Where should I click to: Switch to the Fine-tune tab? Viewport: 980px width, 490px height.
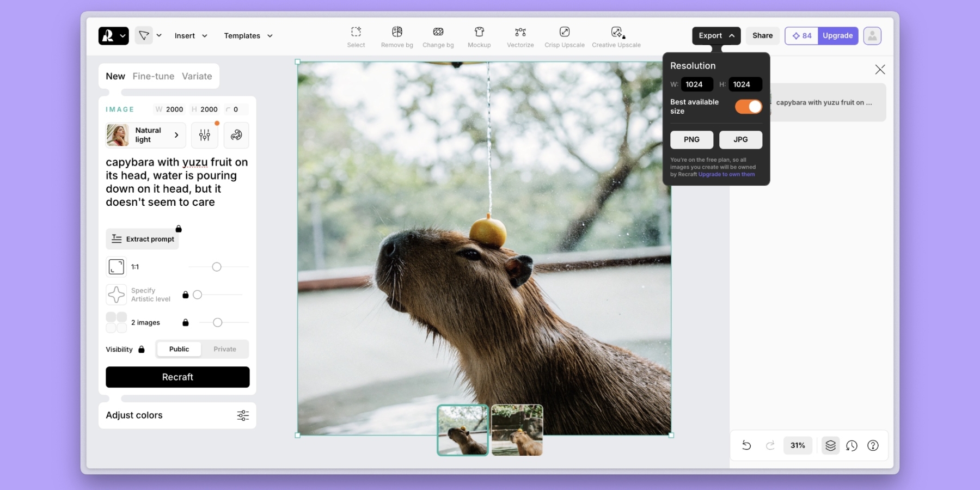coord(153,76)
